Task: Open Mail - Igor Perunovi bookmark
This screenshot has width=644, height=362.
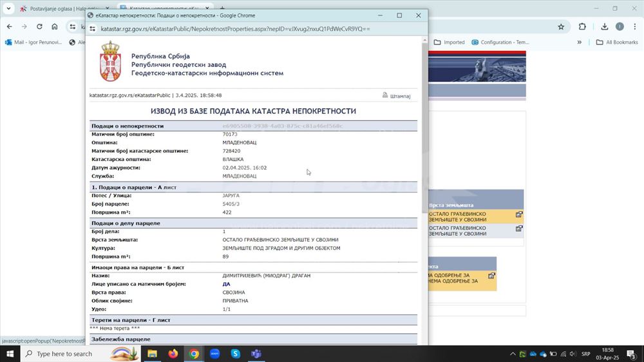Action: pos(33,43)
